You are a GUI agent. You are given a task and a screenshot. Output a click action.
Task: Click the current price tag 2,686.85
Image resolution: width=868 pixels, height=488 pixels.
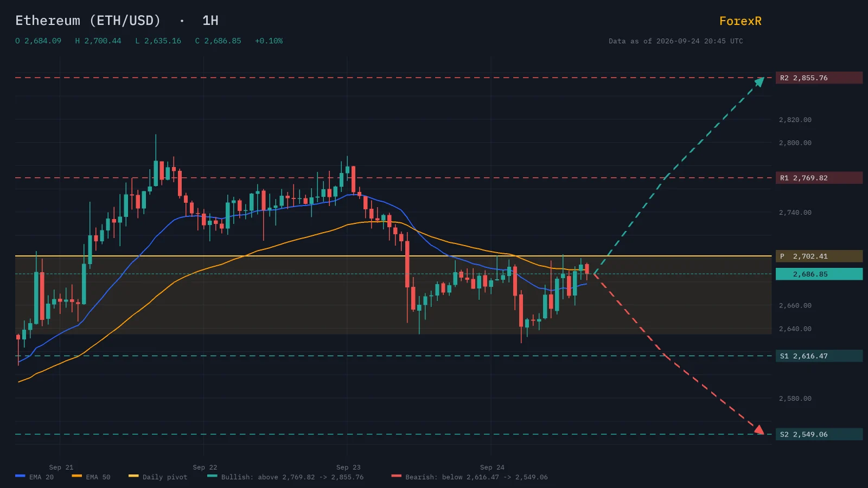[x=819, y=274]
